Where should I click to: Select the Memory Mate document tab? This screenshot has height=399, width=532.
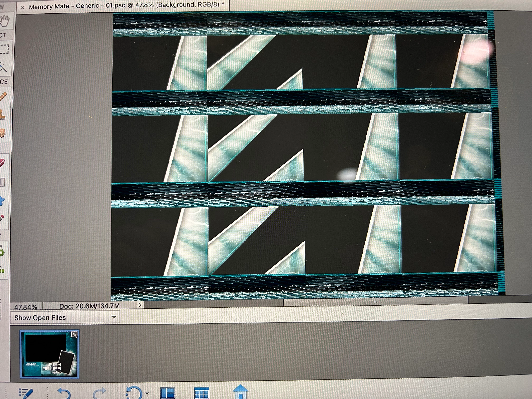click(x=124, y=6)
